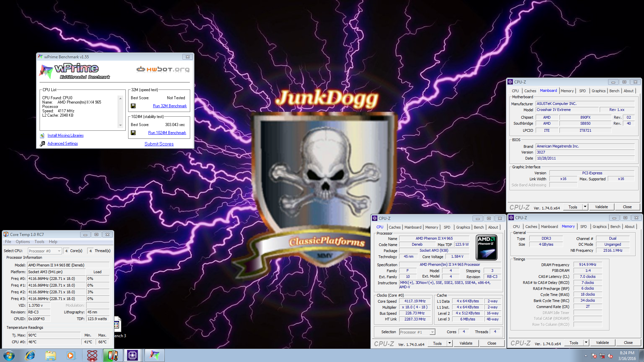The height and width of the screenshot is (362, 644).
Task: Click the HWBOT.org logo in wPrime
Action: coord(163,69)
